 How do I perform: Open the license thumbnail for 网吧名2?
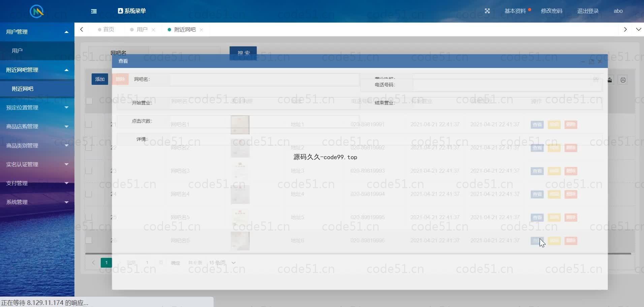(240, 148)
